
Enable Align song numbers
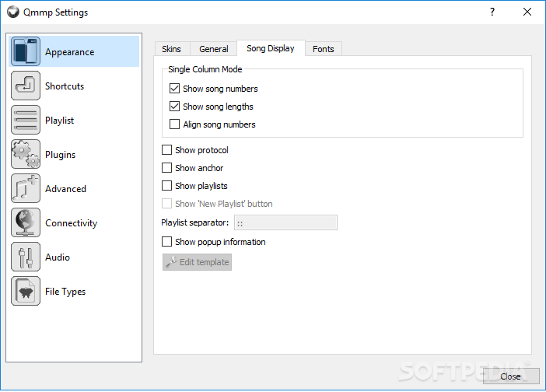pos(174,124)
